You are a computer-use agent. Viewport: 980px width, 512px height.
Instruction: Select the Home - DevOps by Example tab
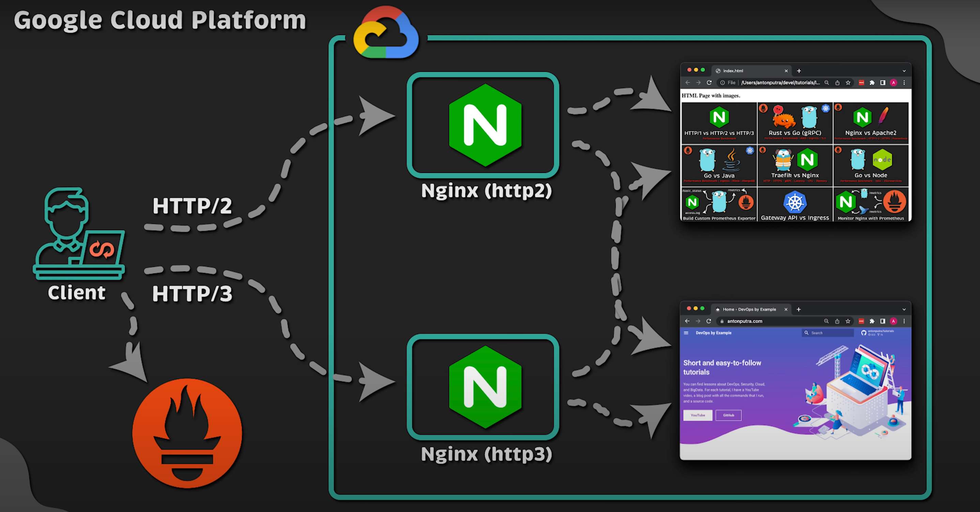coord(749,309)
